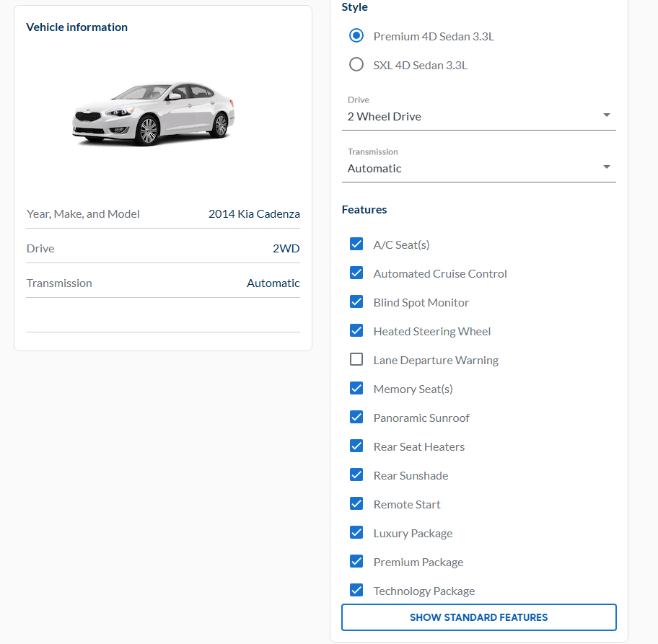Open the Transmission dropdown
Image resolution: width=658 pixels, height=644 pixels.
478,168
